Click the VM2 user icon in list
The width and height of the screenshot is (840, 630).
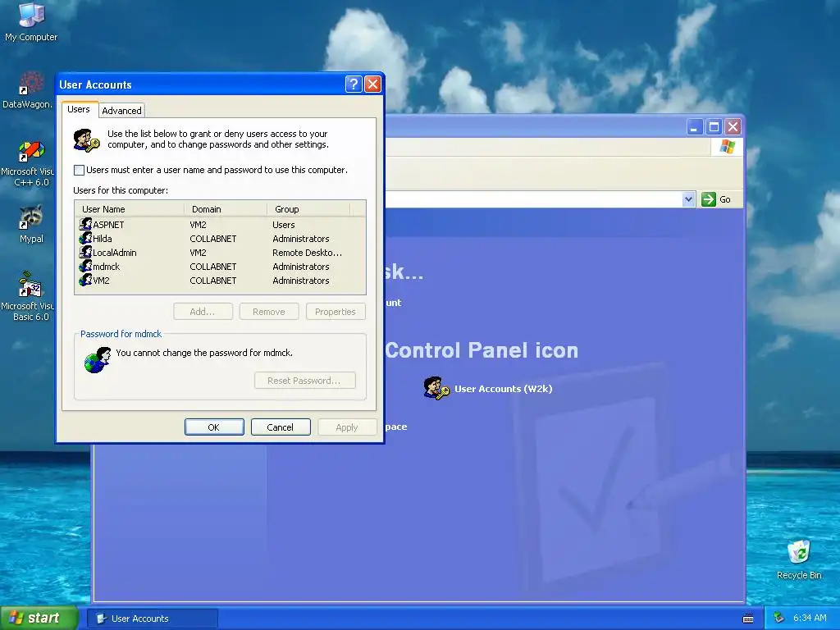click(85, 280)
